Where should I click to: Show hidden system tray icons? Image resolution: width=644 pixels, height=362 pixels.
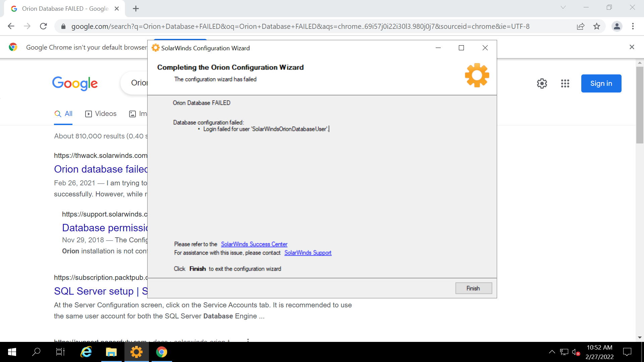pos(552,352)
